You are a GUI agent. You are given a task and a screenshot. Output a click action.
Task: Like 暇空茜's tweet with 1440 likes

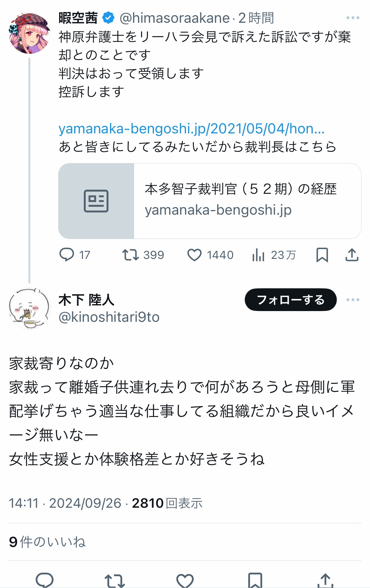click(210, 255)
